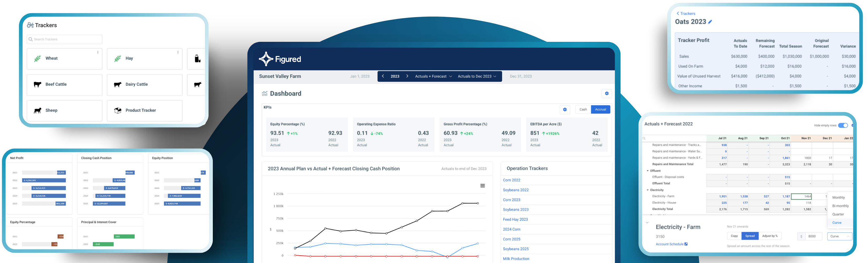Toggle the Hide empty rows switch
The image size is (868, 263).
coord(843,126)
